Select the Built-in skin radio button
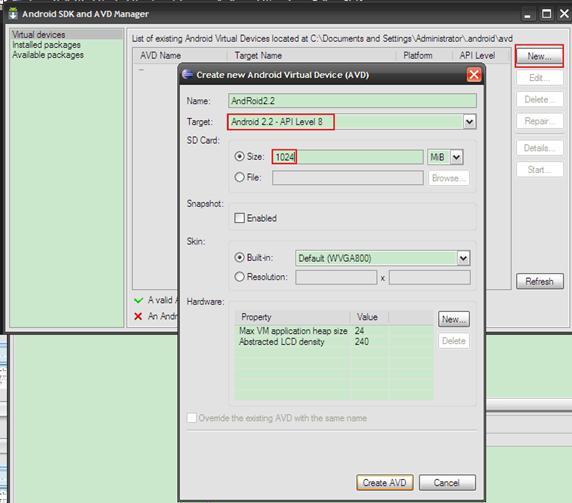This screenshot has width=572, height=503. tap(239, 258)
